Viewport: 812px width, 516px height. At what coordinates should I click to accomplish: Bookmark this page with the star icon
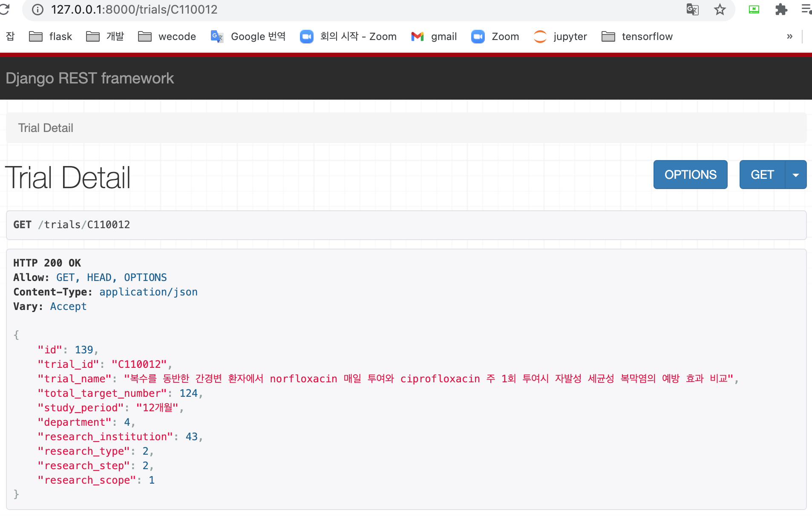coord(720,9)
